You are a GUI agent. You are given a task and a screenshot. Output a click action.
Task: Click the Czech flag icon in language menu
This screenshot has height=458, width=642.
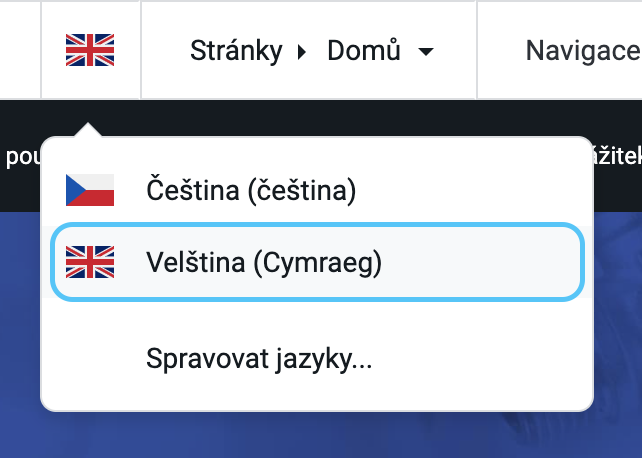click(x=90, y=190)
